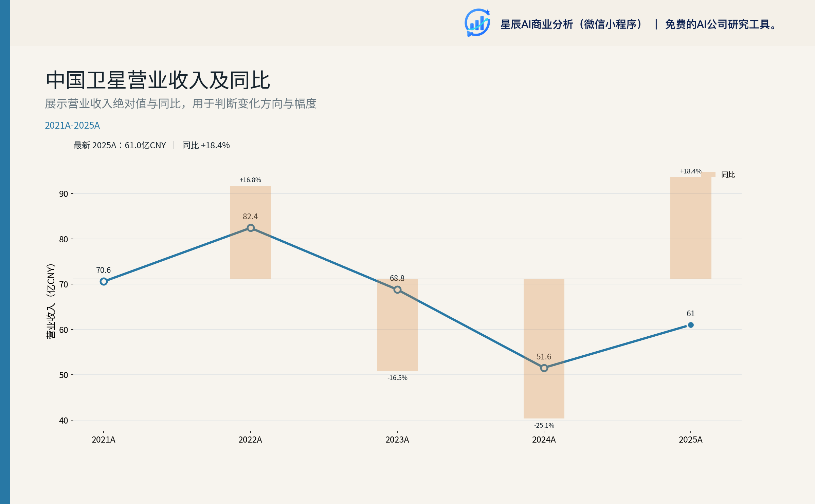The height and width of the screenshot is (504, 815).
Task: Click the -25.1% bar label
Action: [544, 425]
